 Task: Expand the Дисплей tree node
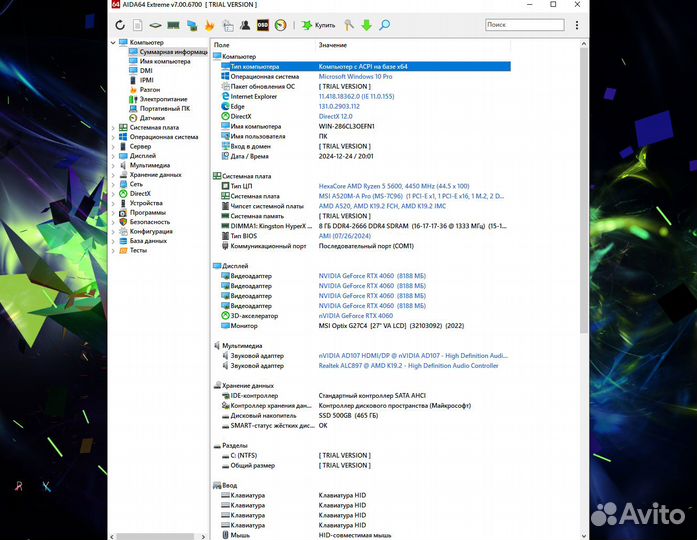point(113,156)
